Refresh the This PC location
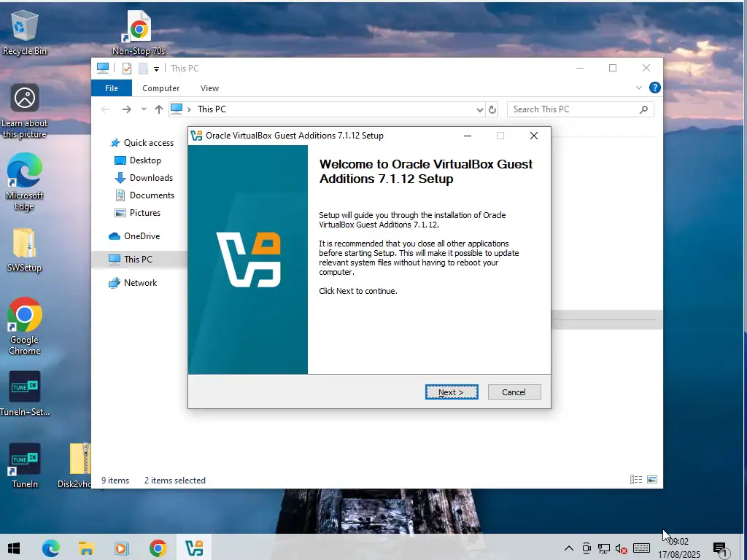The width and height of the screenshot is (747, 560). [492, 109]
